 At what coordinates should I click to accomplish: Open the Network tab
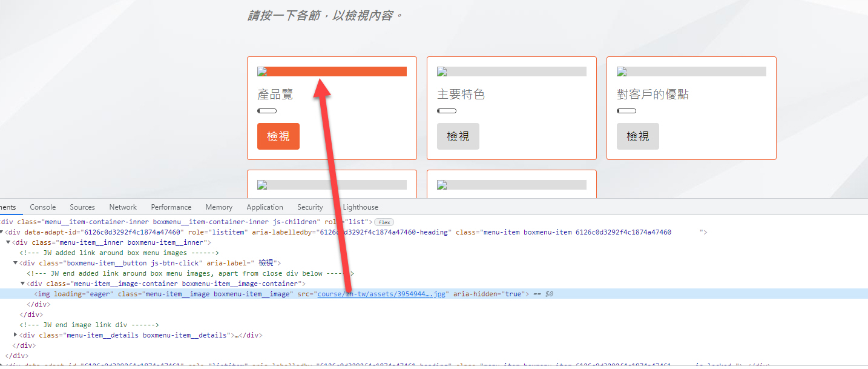[x=123, y=207]
